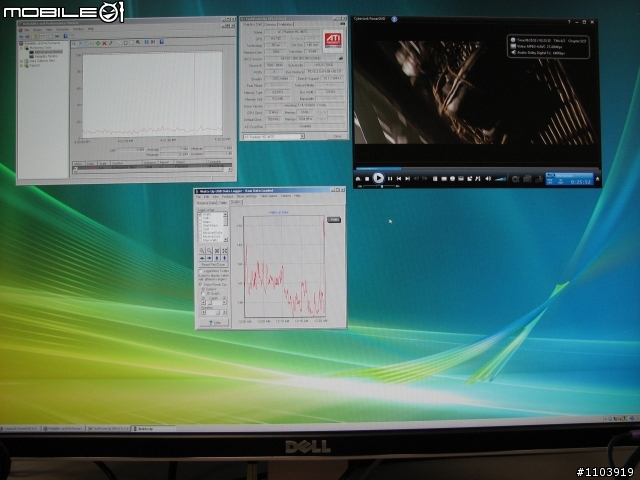Click the PowerDVD playback seek bar
The image size is (640, 480).
pos(478,169)
